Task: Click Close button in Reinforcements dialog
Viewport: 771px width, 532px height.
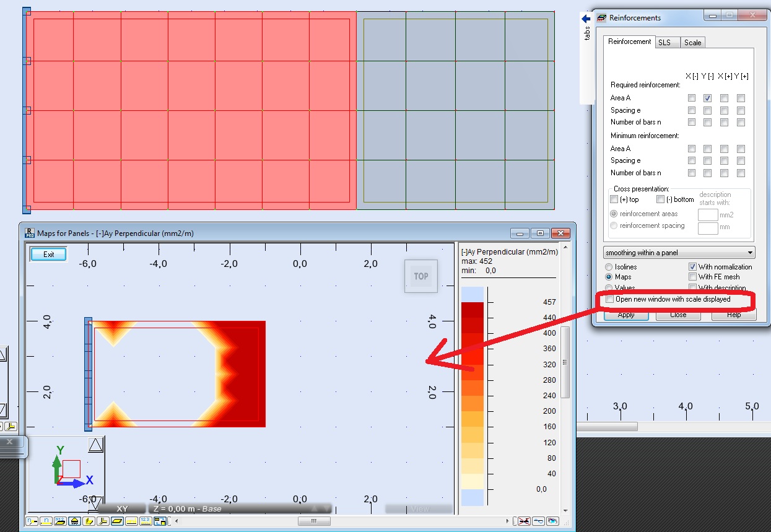Action: pos(678,315)
